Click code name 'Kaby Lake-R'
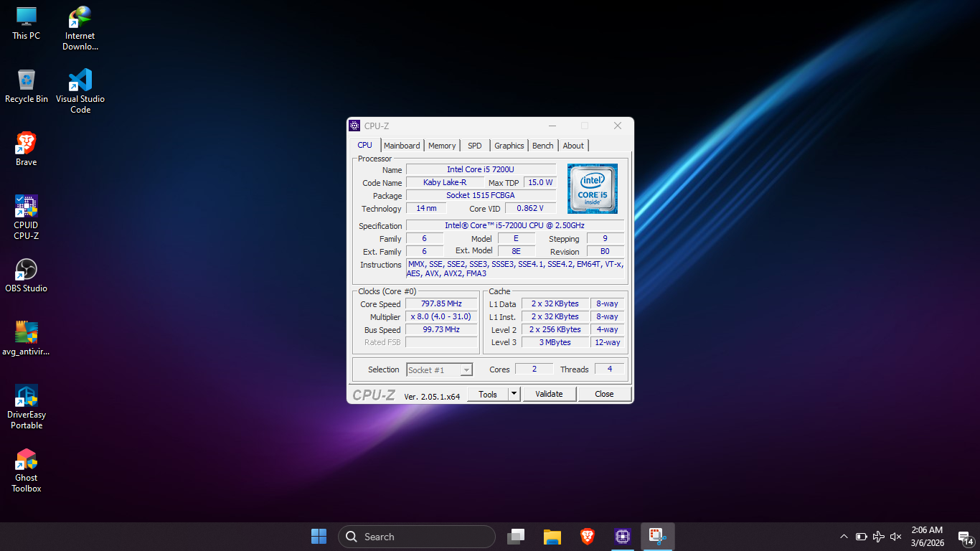 point(444,182)
